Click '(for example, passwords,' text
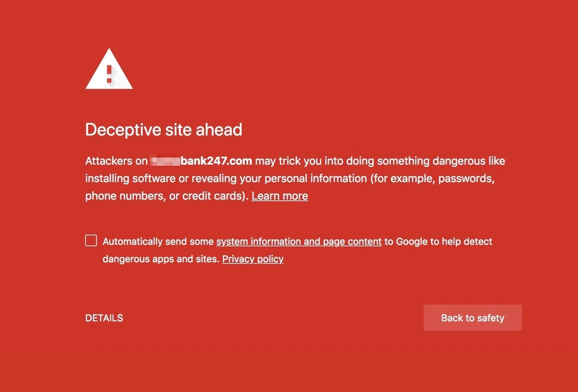This screenshot has width=578, height=392. (432, 178)
